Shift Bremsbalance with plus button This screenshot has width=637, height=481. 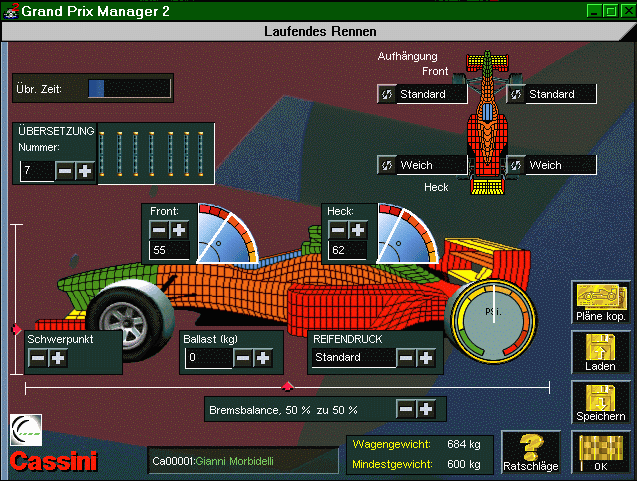(x=426, y=409)
